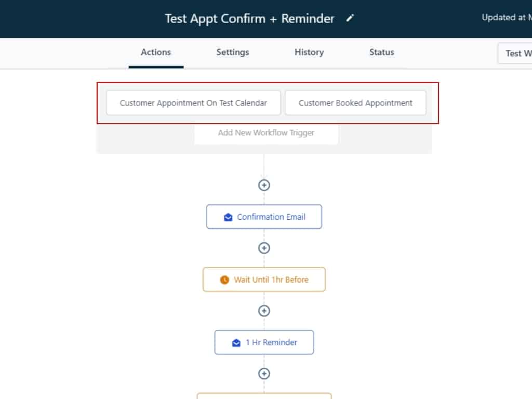The width and height of the screenshot is (532, 399).
Task: Add step between Confirmation Email and Wait
Action: pos(264,248)
